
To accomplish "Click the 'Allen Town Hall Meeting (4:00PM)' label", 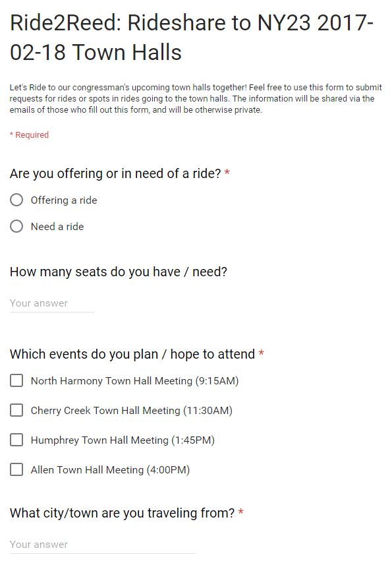I will pos(110,470).
